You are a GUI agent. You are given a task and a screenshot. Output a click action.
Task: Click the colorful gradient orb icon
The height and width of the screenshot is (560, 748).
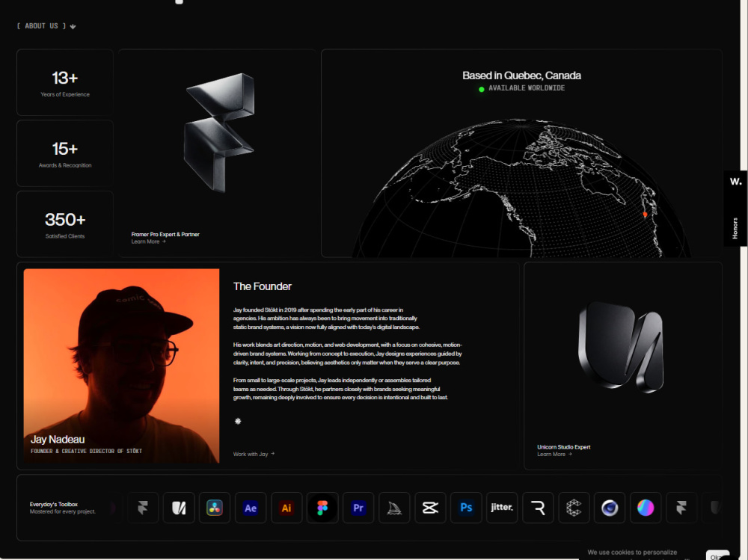coord(646,508)
